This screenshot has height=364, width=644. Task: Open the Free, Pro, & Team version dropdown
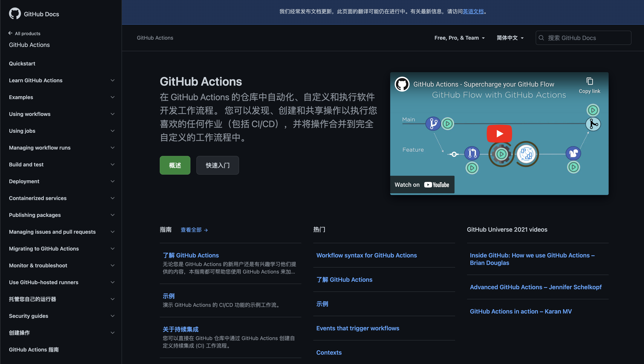[459, 38]
